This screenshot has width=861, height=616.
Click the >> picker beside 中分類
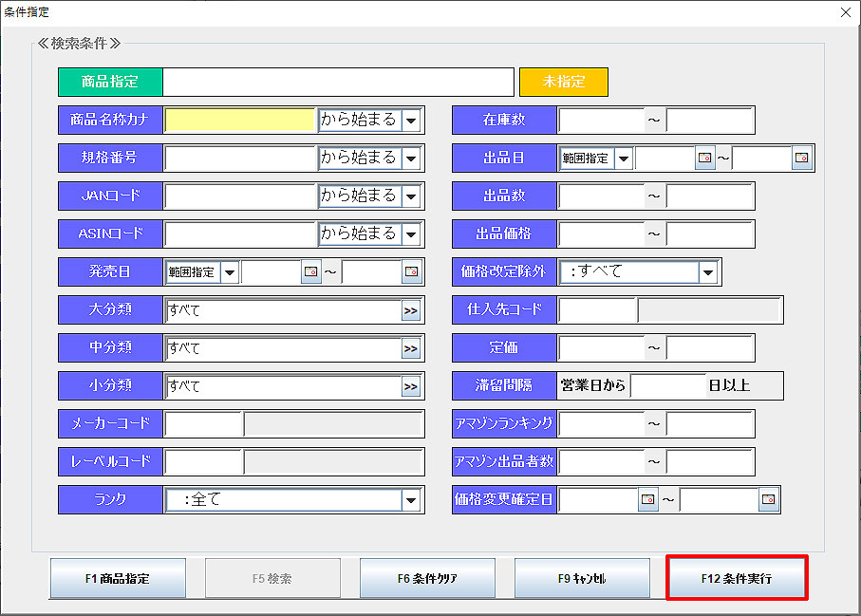[410, 348]
